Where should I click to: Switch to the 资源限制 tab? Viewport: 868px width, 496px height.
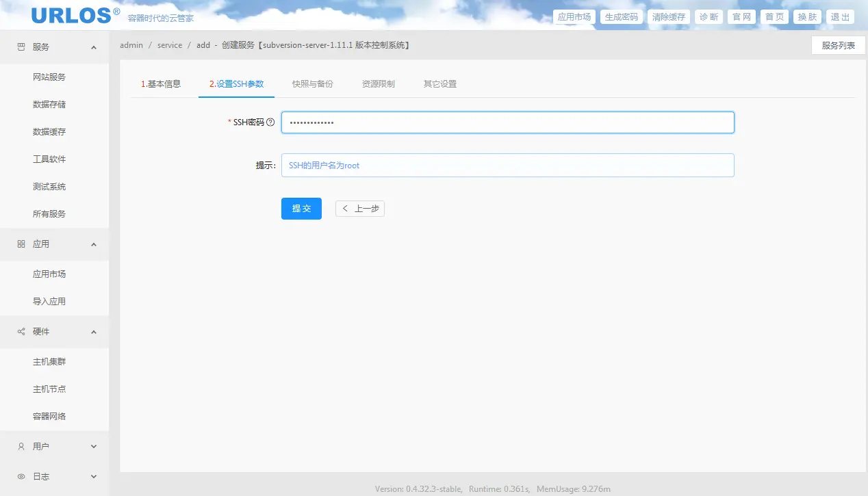378,84
